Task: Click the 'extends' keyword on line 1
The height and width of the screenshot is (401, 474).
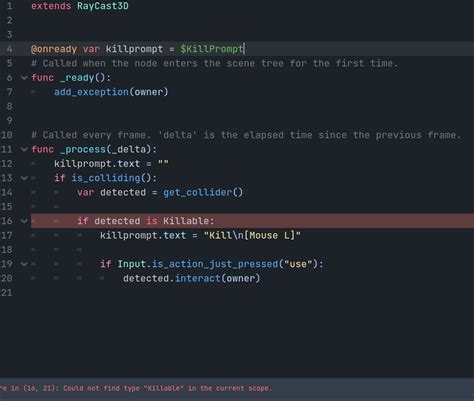Action: coord(51,6)
